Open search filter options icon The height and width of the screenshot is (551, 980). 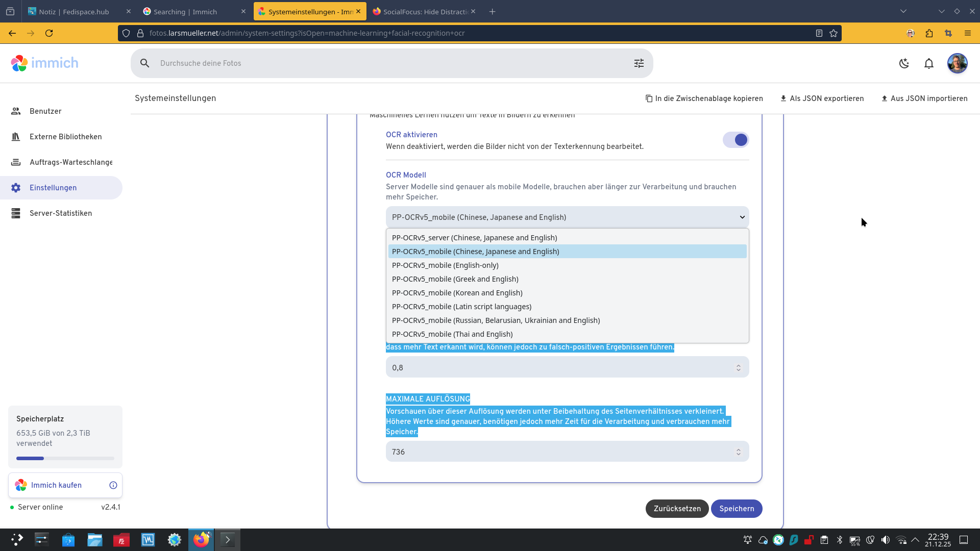pyautogui.click(x=639, y=63)
